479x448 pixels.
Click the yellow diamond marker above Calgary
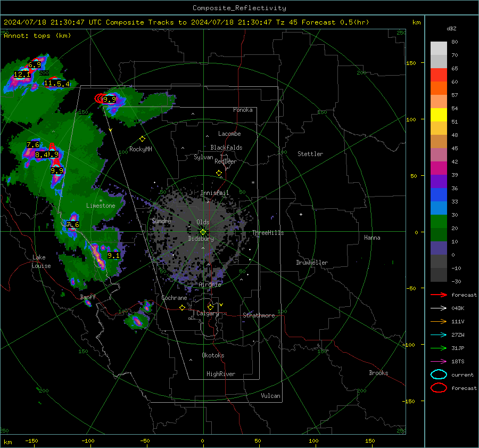coord(210,307)
